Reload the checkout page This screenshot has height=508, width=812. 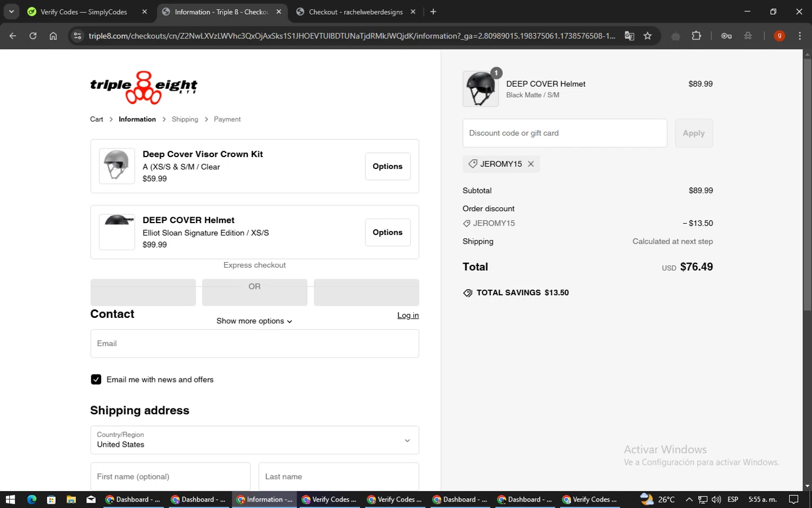pyautogui.click(x=33, y=36)
